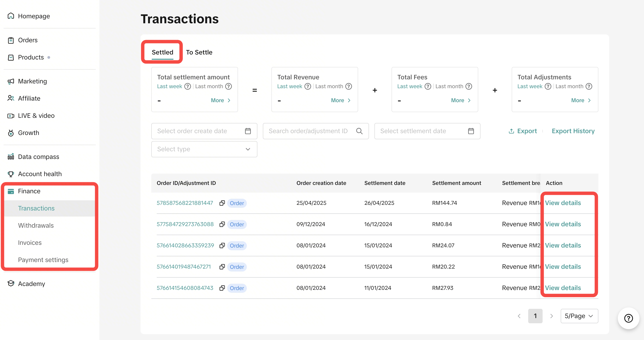Open the Select type dropdown
Image resolution: width=644 pixels, height=340 pixels.
204,149
